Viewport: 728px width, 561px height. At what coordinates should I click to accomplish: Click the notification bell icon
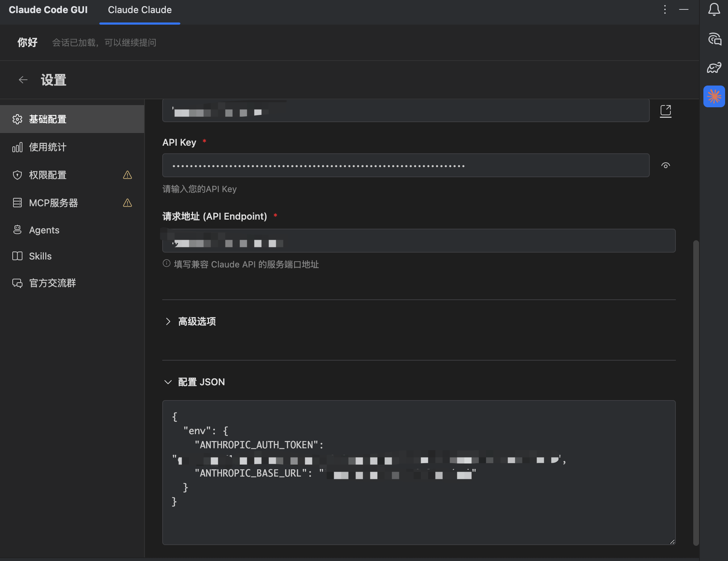(x=714, y=10)
